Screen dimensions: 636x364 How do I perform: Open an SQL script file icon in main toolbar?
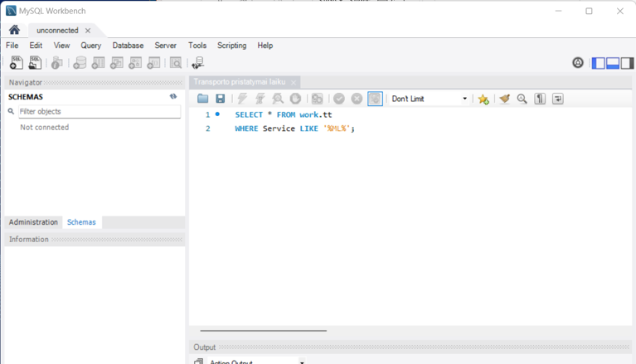[x=35, y=63]
